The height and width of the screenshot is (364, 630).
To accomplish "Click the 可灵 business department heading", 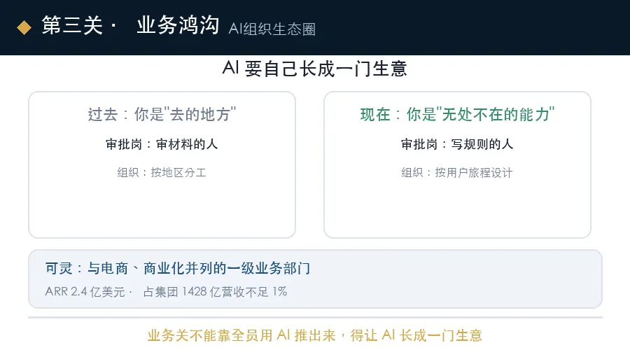I will (178, 268).
